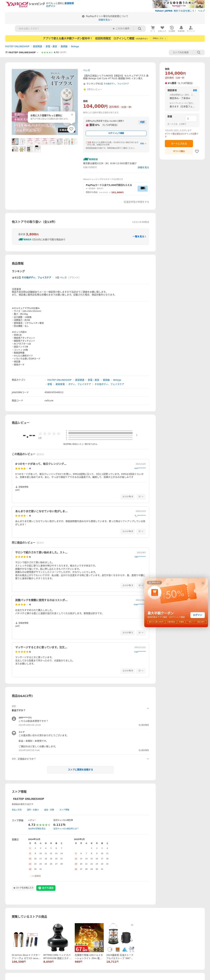Open the MYTREX EMS head spa product
The image size is (210, 980).
[x=58, y=938]
